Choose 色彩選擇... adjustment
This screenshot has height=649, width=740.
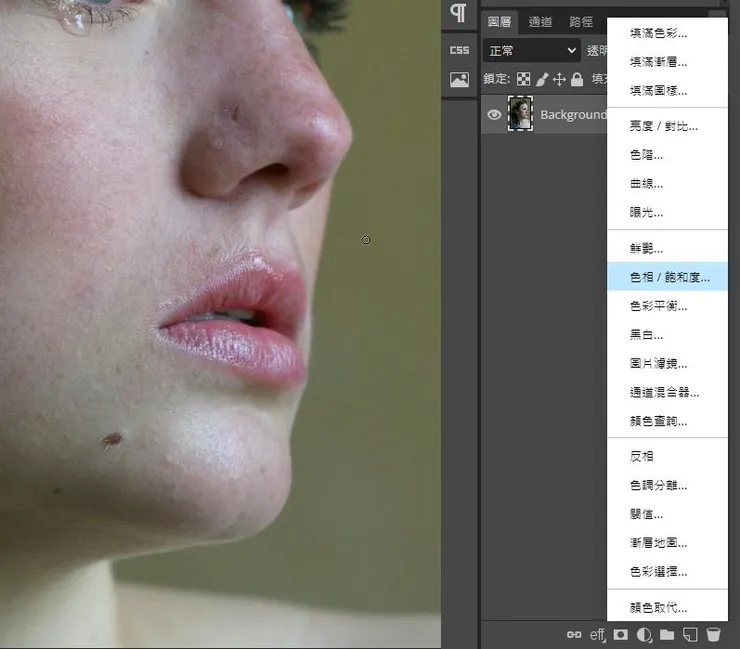click(667, 572)
